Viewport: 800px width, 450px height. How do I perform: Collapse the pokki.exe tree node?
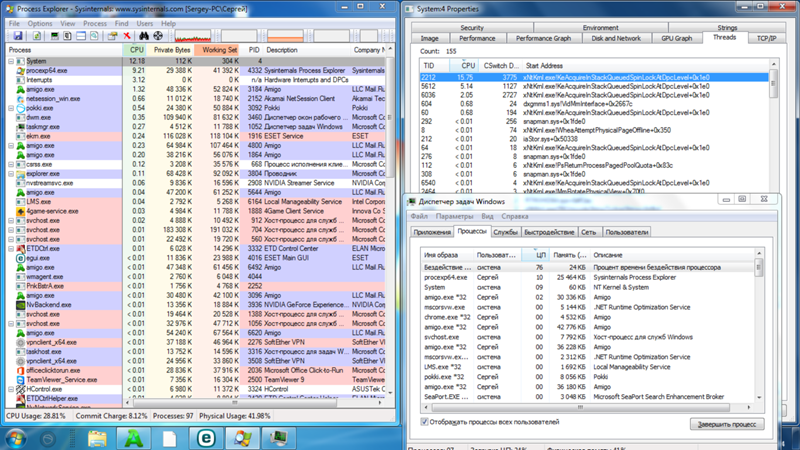[x=11, y=108]
